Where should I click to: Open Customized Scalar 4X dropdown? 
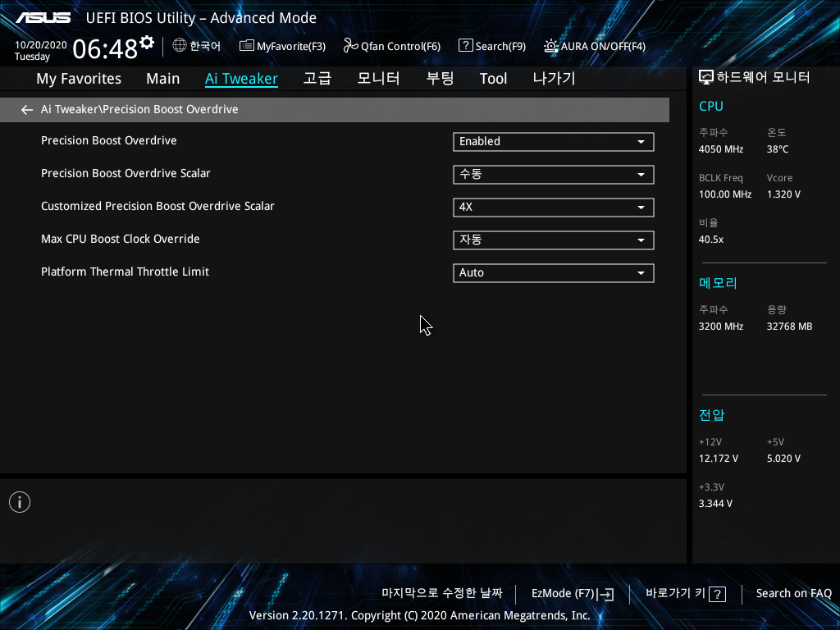554,208
